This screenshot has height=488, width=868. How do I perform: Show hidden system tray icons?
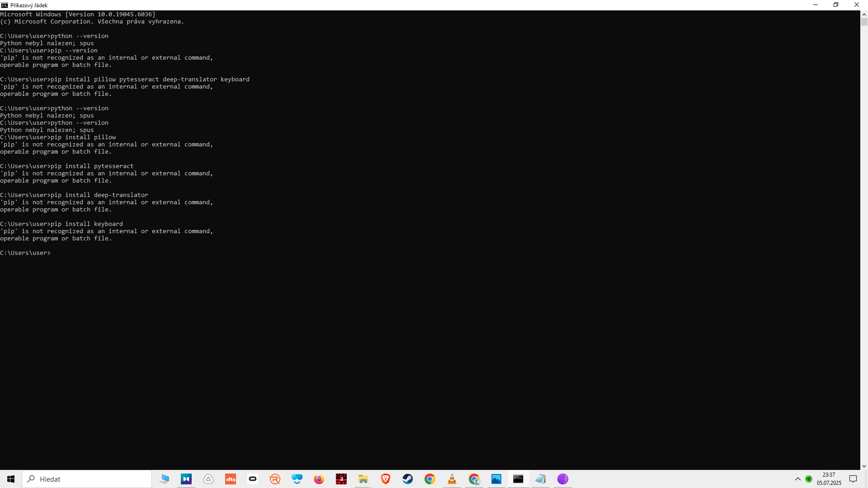coord(798,479)
